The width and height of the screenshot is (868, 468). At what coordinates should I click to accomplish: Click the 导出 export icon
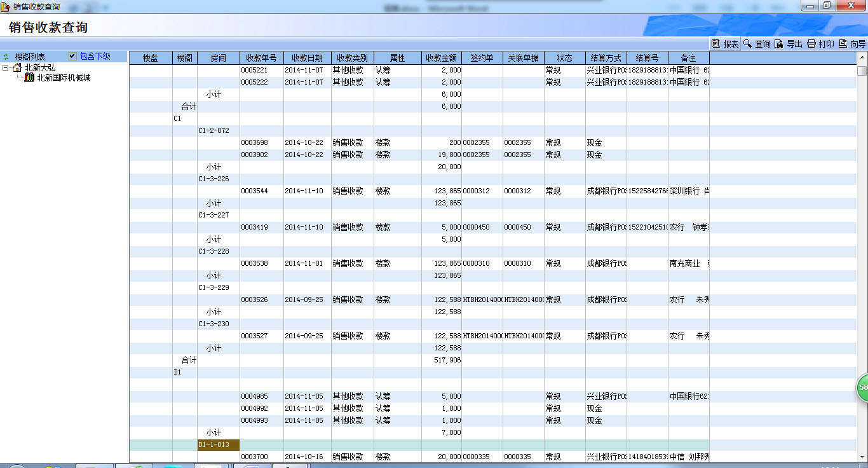(779, 44)
